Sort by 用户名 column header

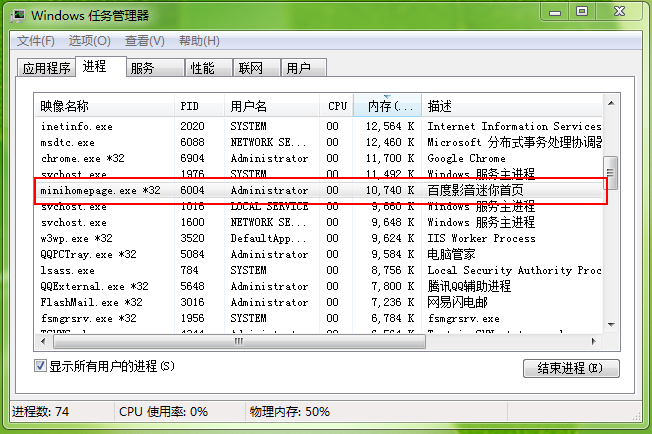272,106
